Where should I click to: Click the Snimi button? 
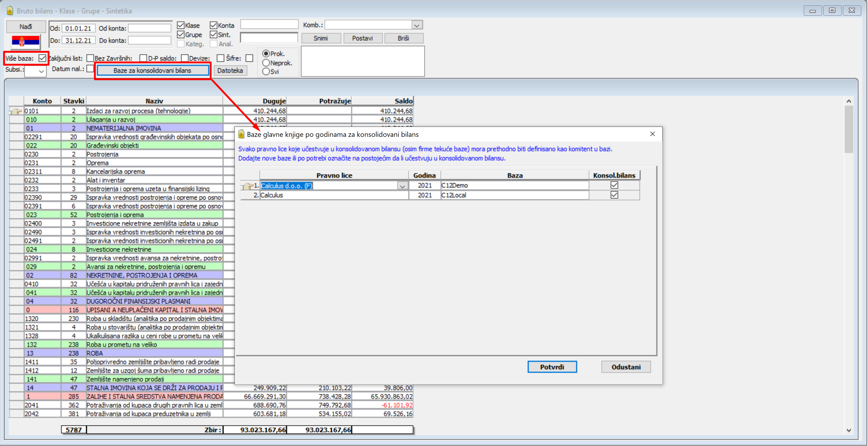321,38
